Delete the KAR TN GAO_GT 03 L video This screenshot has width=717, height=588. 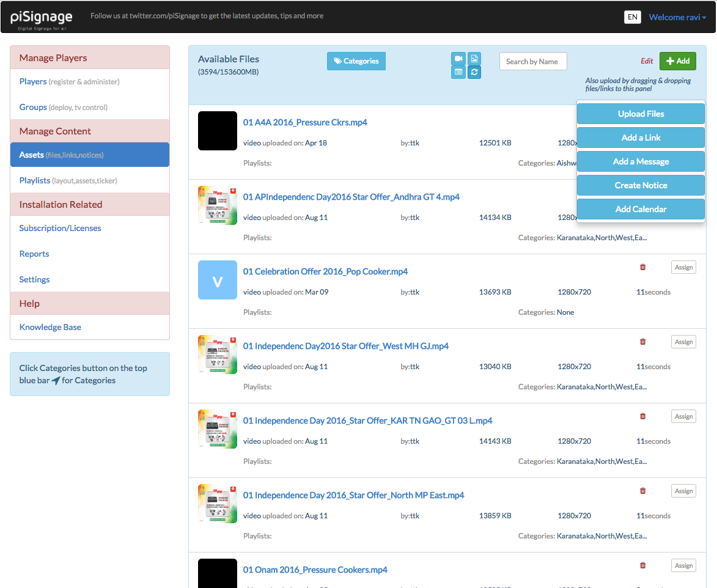642,416
